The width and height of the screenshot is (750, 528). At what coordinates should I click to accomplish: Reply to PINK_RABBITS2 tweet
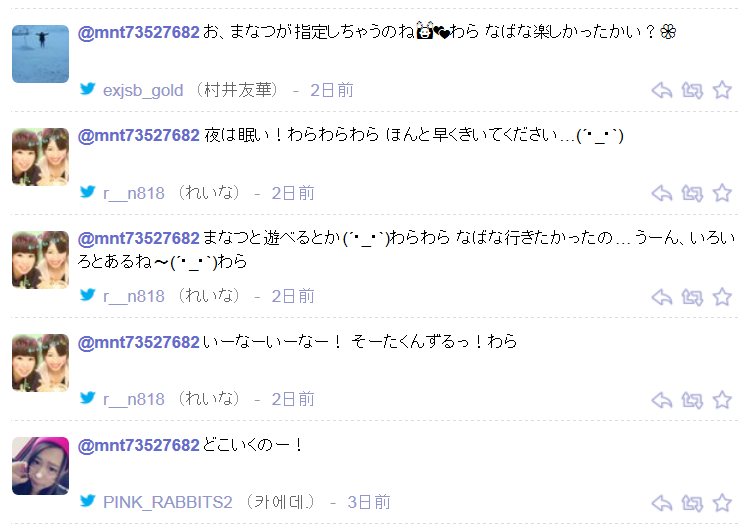click(x=662, y=503)
